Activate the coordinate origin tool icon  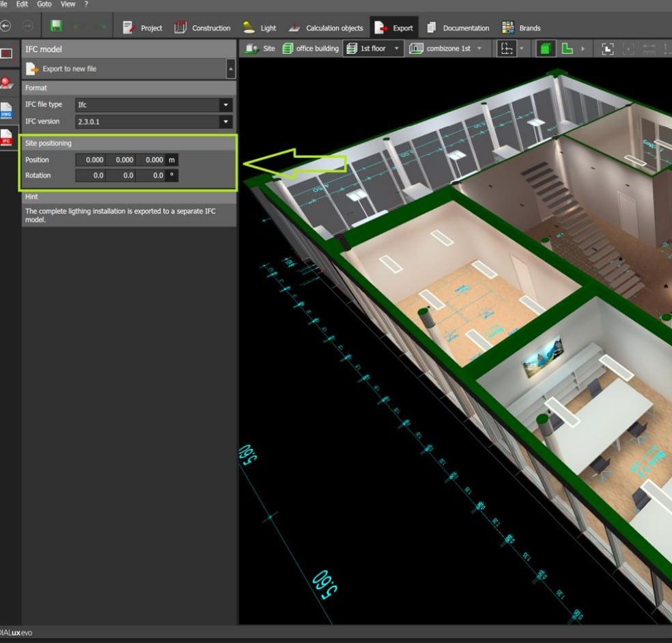[507, 49]
